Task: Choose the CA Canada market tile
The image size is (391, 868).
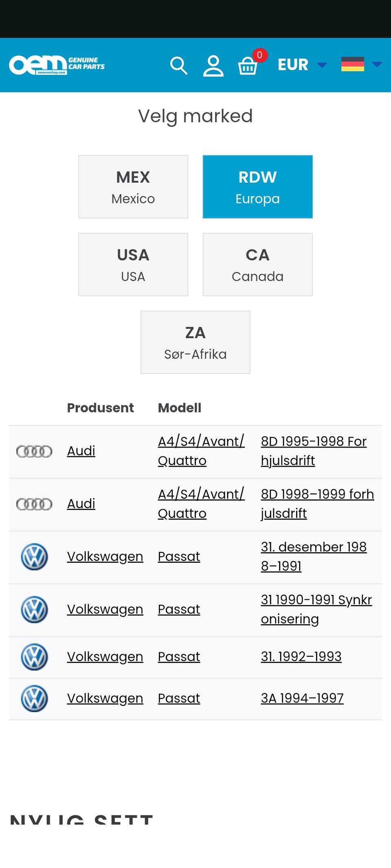Action: [x=257, y=265]
